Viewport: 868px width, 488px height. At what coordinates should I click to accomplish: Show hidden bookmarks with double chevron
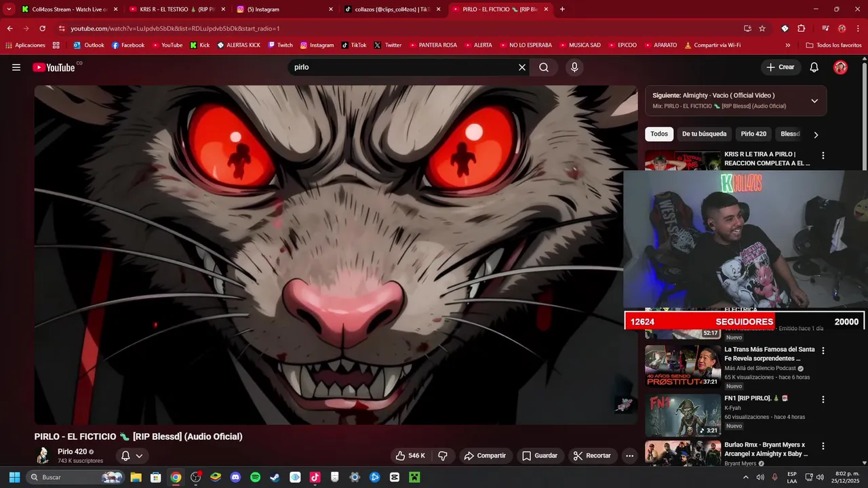pos(787,45)
